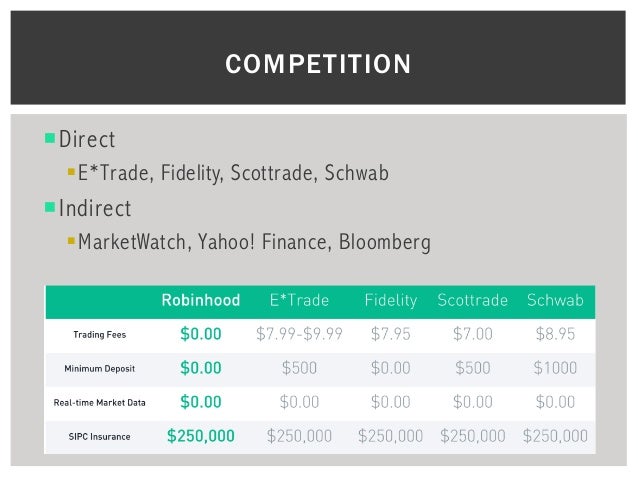Screen dimensions: 638x479
Task: Select the Schwab column header
Action: (554, 300)
